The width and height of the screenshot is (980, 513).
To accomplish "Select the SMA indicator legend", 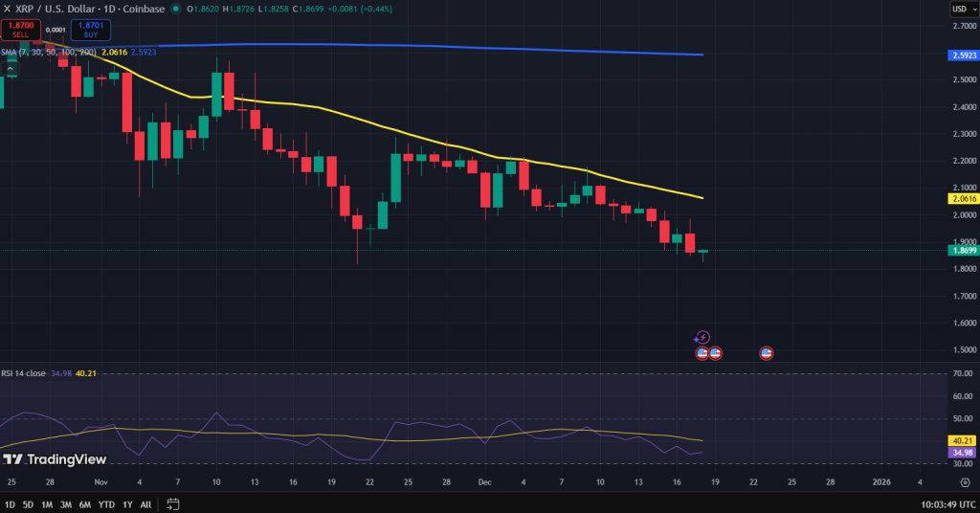I will (x=49, y=52).
